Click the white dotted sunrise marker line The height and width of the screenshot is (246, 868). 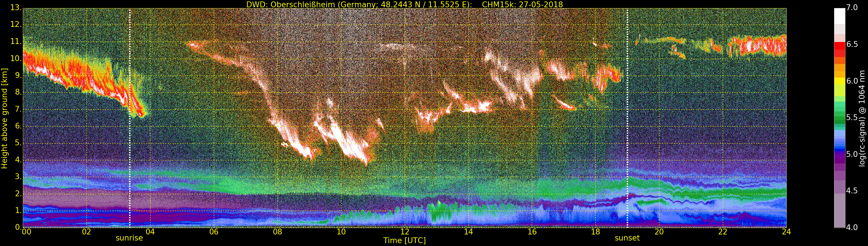(130, 118)
